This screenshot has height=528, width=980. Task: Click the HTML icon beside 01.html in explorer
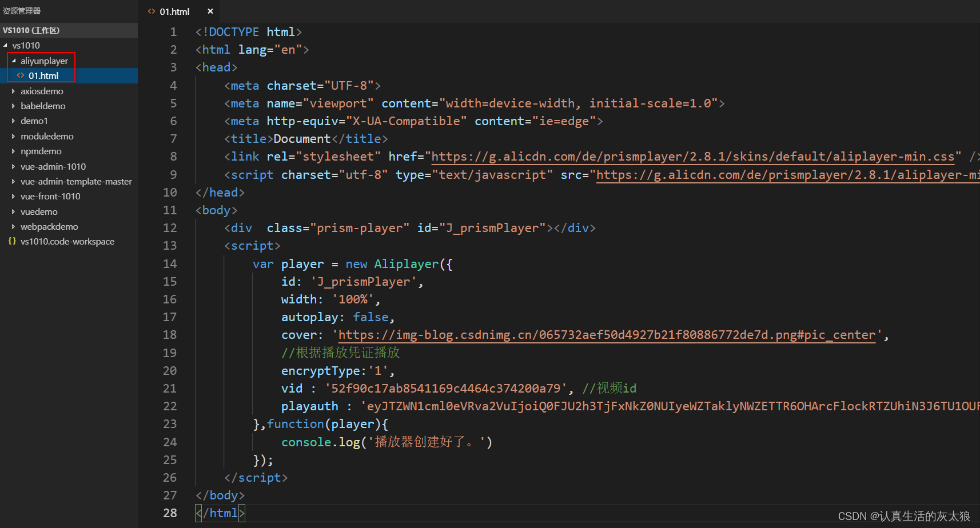point(21,75)
